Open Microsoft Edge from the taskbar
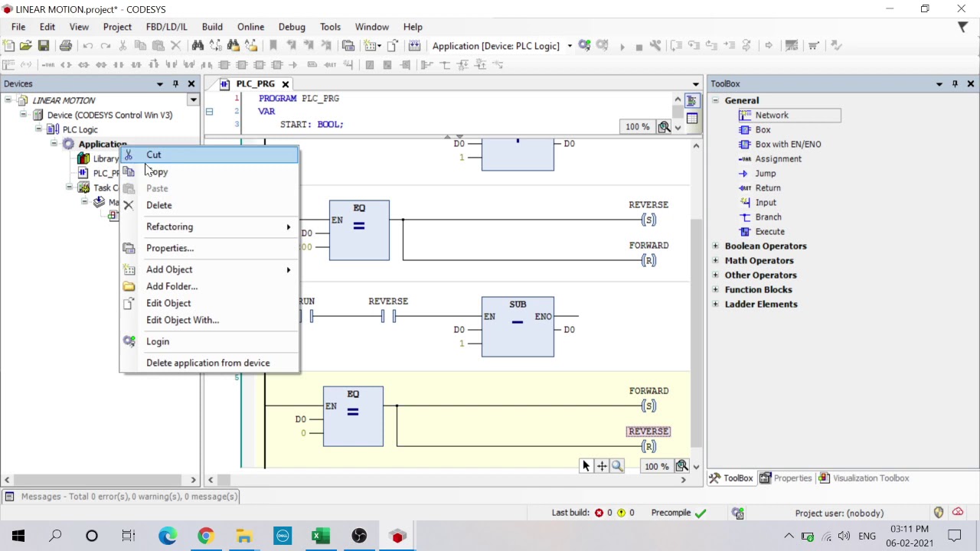This screenshot has width=980, height=551. (167, 536)
